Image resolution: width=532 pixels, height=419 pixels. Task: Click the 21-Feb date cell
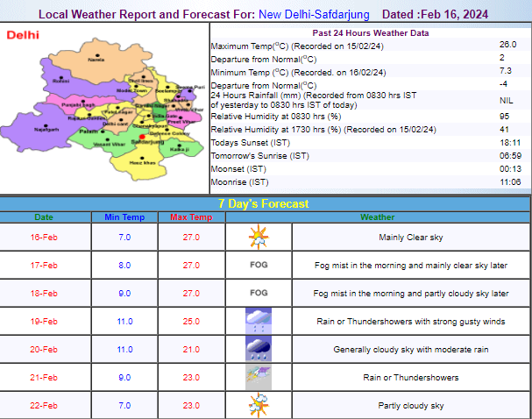(x=44, y=378)
